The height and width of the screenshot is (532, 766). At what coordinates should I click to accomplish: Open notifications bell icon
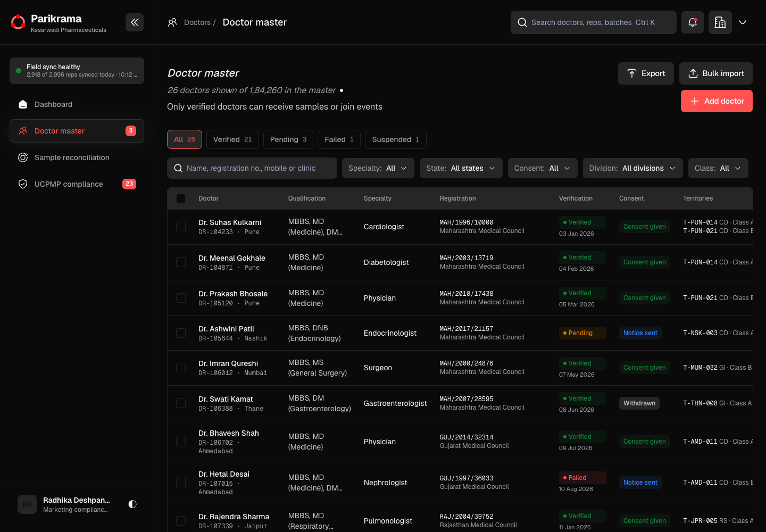[693, 22]
